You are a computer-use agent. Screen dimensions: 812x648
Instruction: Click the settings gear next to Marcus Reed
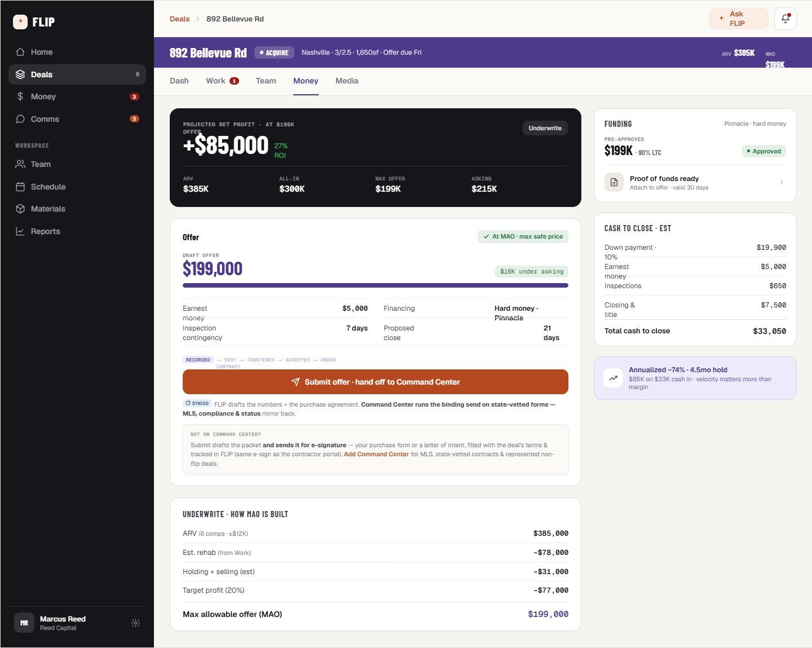tap(135, 623)
